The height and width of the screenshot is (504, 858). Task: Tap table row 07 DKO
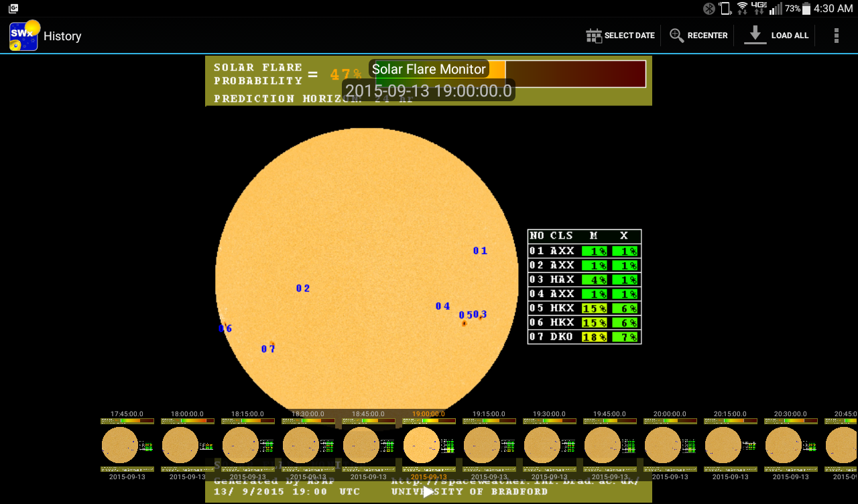pyautogui.click(x=585, y=336)
